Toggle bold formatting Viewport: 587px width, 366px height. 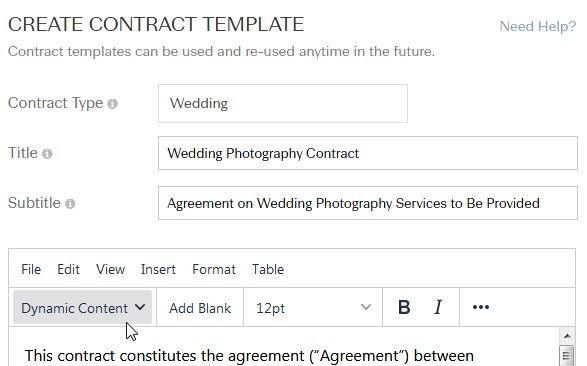[x=404, y=307]
